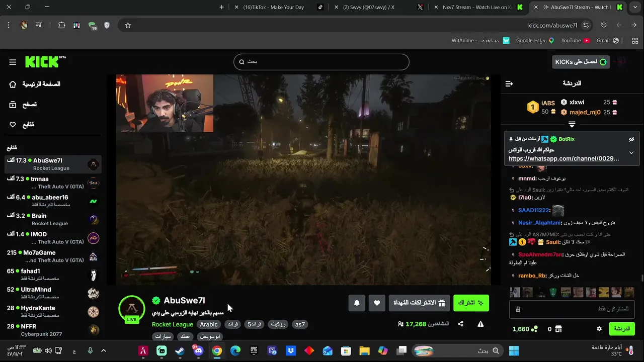Switch to Nxv7 Stream tab
Viewport: 644px width, 362px height.
coord(478,7)
